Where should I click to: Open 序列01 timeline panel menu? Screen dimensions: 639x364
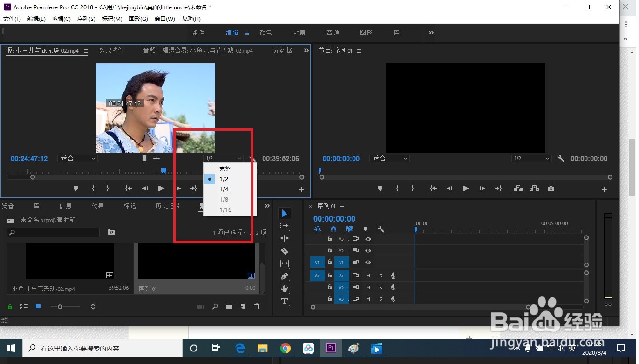pos(342,206)
